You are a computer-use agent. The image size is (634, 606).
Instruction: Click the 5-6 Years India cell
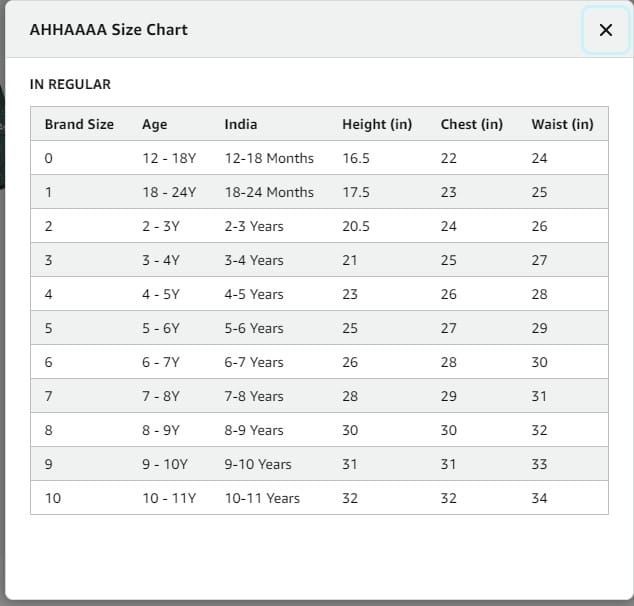click(254, 328)
